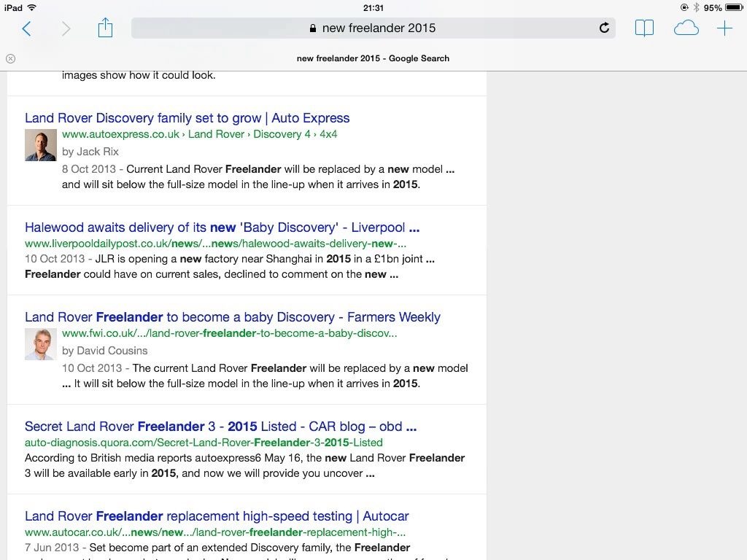Viewport: 747px width, 560px height.
Task: Open 'Secret Land Rover Freelander 3 - 2015 Listed' result
Action: [220, 427]
